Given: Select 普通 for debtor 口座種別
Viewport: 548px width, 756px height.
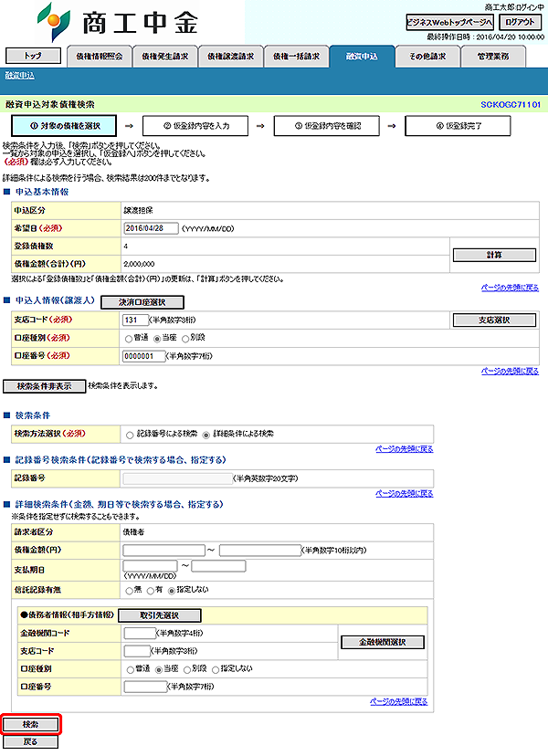Looking at the screenshot, I should [x=131, y=669].
